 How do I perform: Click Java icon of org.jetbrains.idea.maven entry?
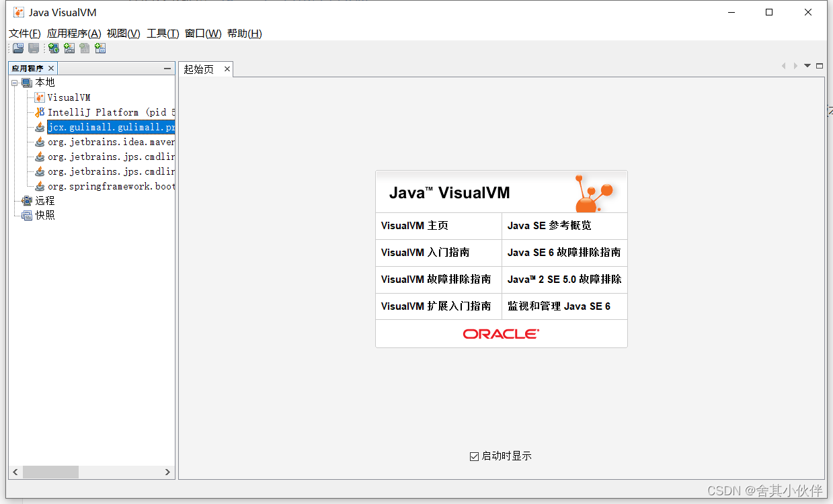point(40,142)
